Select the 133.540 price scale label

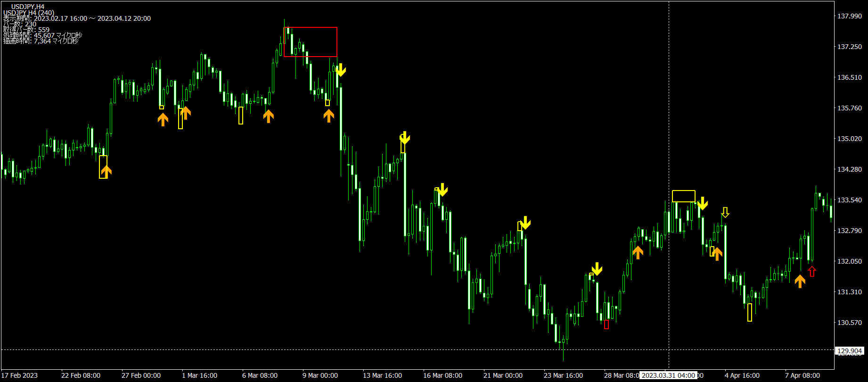tap(849, 200)
